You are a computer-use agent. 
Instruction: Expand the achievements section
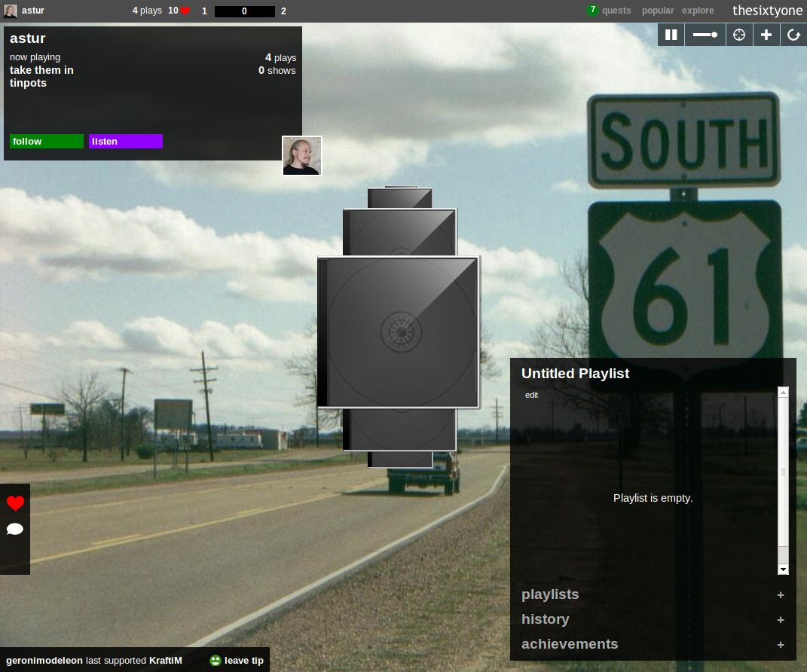[781, 645]
